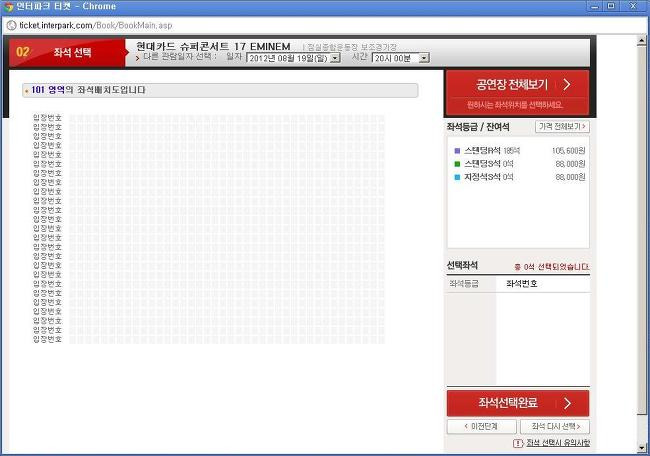Click the page scrollbar up arrow
The image size is (650, 456).
pos(641,41)
